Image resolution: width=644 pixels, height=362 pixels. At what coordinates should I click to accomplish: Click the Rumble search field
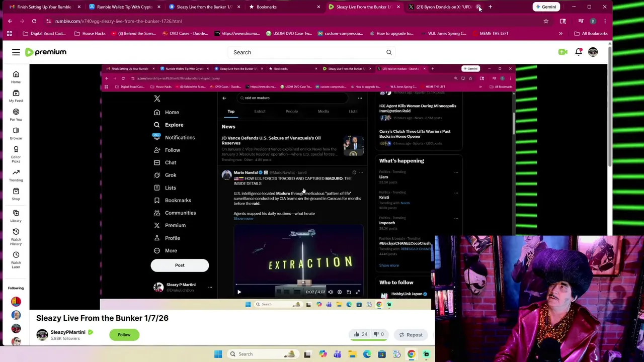[306, 52]
